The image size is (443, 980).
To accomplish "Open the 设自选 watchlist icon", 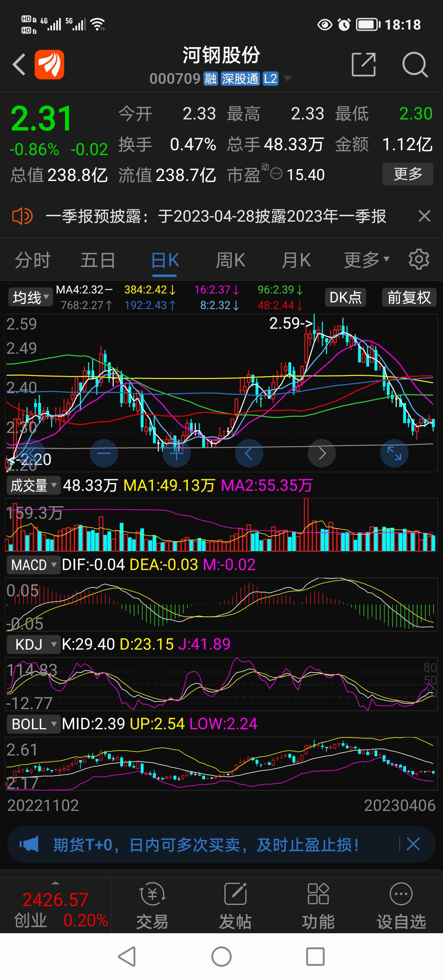I will coord(401,906).
